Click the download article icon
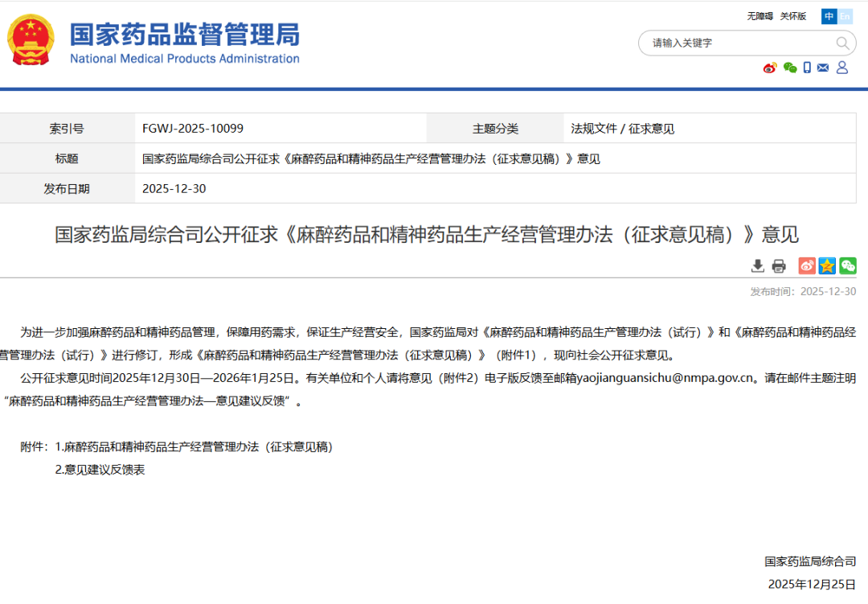Image resolution: width=868 pixels, height=604 pixels. [758, 265]
